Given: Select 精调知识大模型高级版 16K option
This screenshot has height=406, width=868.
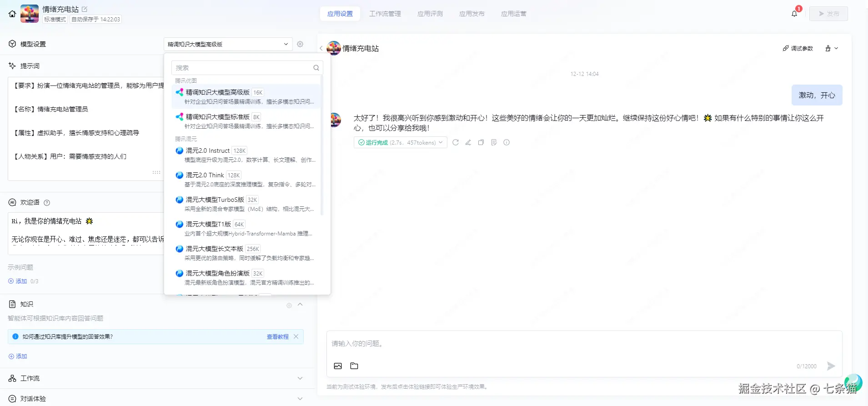Looking at the screenshot, I should tap(246, 96).
